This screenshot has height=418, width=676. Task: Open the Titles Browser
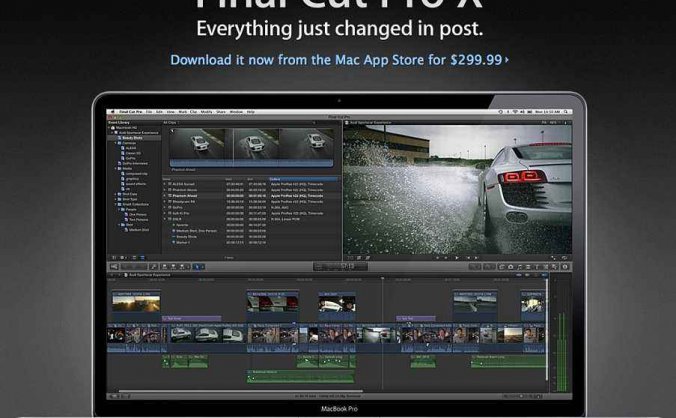(x=537, y=267)
